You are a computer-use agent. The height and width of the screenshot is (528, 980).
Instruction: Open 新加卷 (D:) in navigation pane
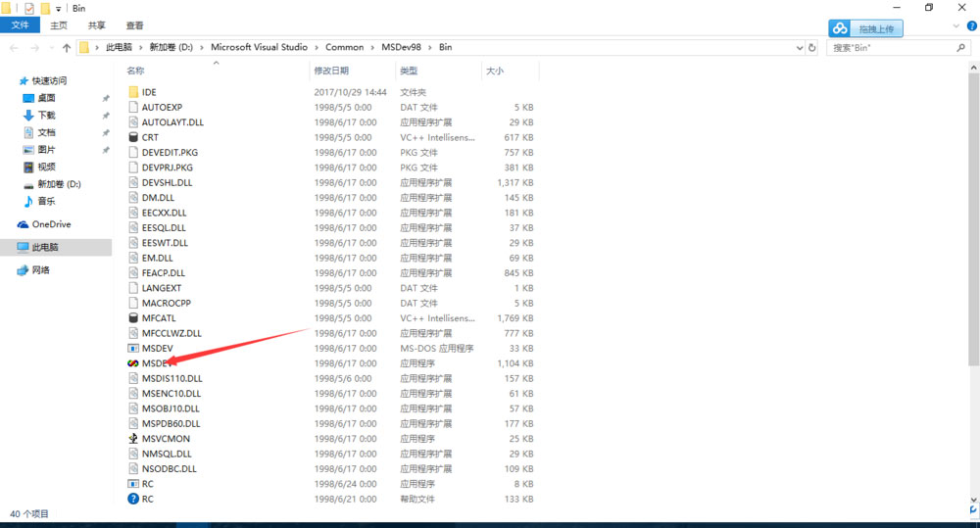(59, 184)
